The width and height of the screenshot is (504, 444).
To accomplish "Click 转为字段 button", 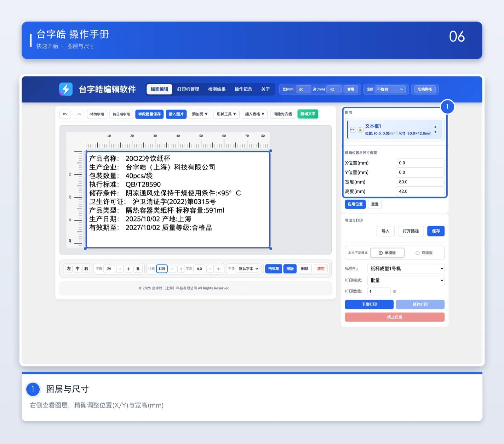I will pos(97,114).
